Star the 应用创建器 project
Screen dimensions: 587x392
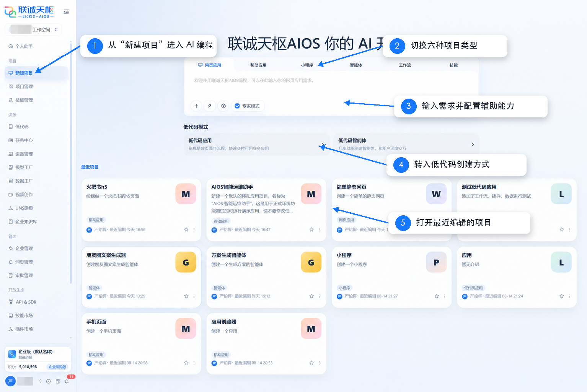pos(311,363)
